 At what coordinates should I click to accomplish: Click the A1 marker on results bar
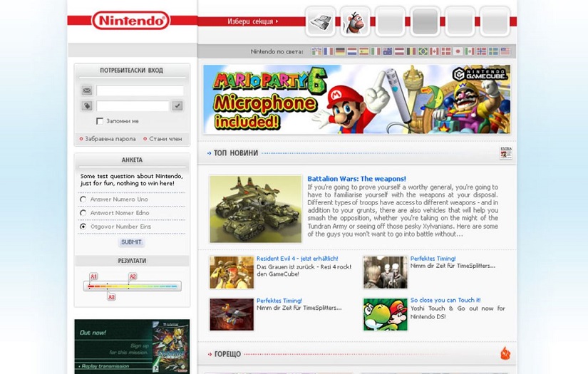[93, 276]
